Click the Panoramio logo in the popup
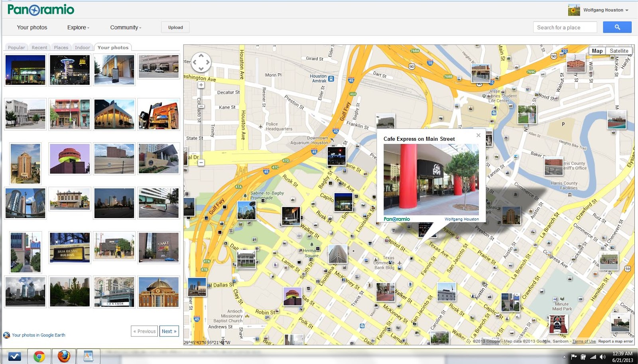Viewport: 638px width, 364px height. (397, 219)
